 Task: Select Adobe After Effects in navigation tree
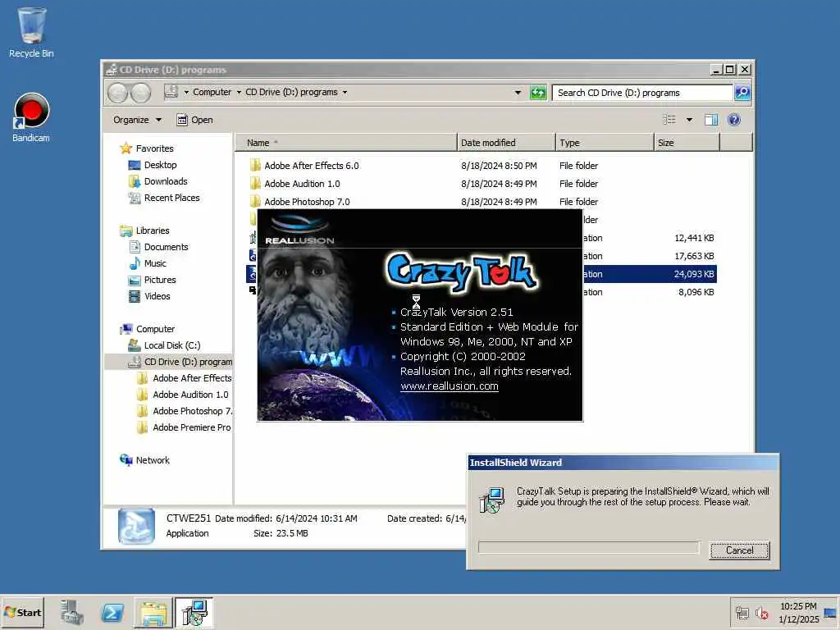(192, 378)
